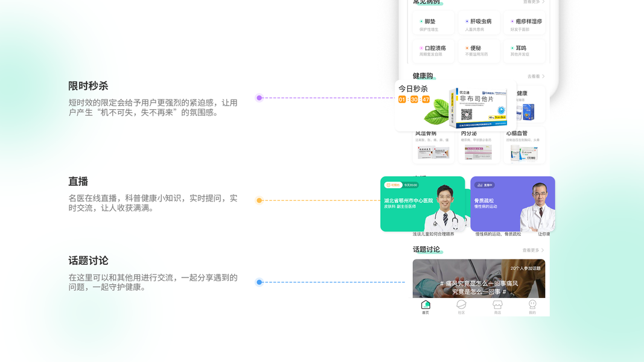Tap 去看看 next to 健康购
Viewport: 644px width, 362px height.
tap(536, 77)
